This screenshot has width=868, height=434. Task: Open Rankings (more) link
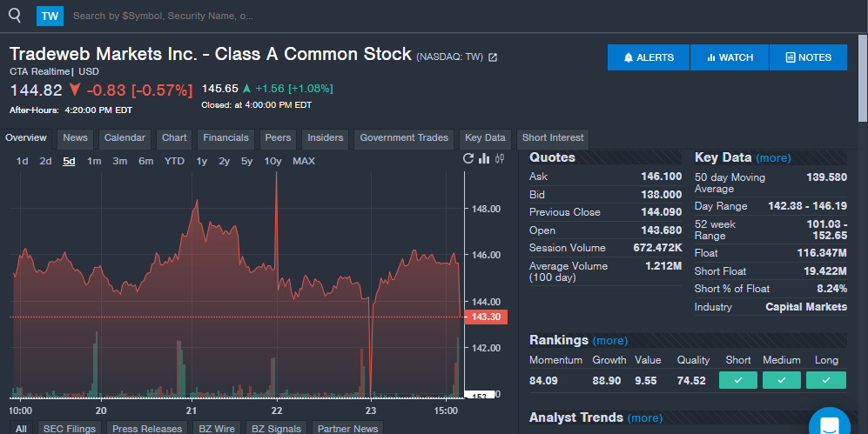coord(610,341)
